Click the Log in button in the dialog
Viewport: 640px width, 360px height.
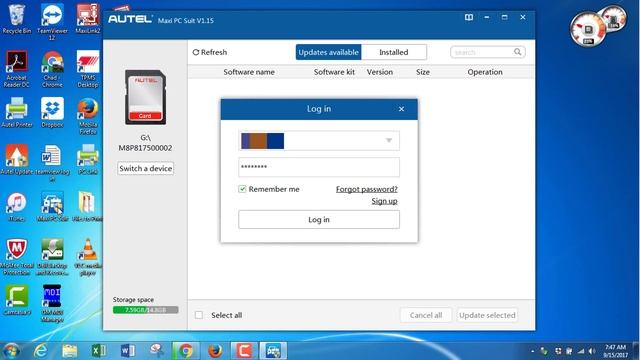(x=319, y=220)
